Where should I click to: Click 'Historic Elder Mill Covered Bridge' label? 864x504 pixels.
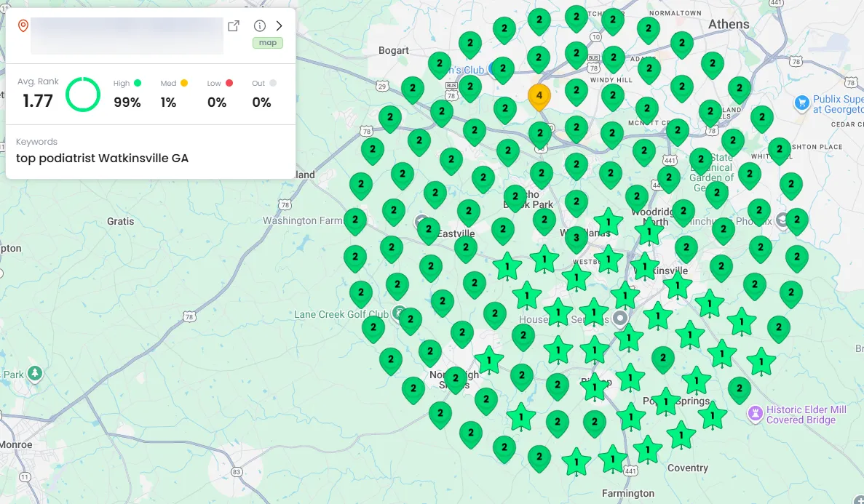806,415
